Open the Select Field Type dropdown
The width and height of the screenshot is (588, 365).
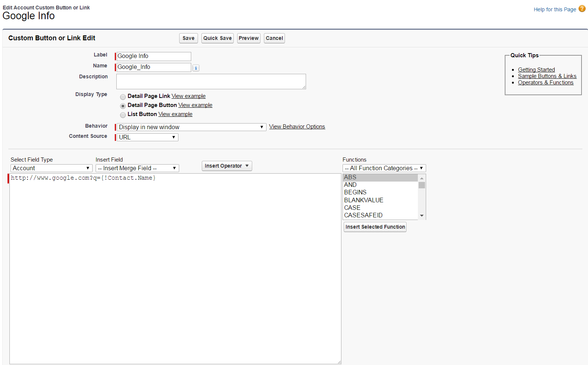point(52,168)
